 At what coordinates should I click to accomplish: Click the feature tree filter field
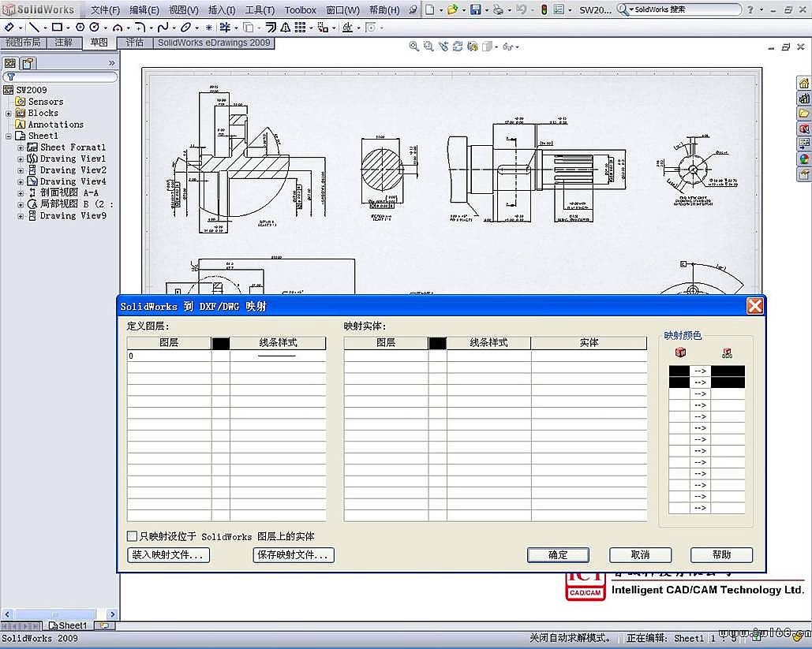point(61,76)
